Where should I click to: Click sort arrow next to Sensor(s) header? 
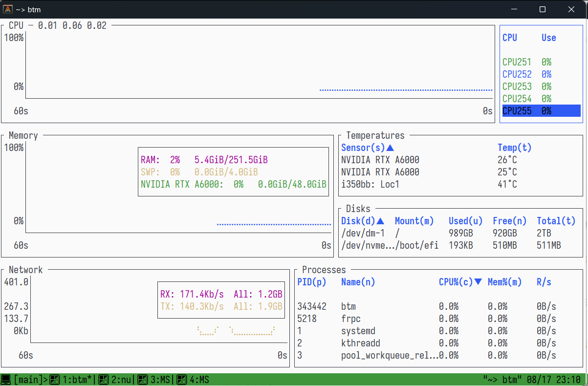(x=390, y=148)
